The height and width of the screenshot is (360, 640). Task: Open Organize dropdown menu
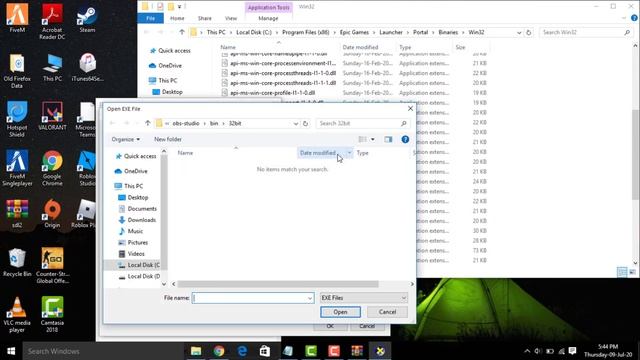point(126,139)
